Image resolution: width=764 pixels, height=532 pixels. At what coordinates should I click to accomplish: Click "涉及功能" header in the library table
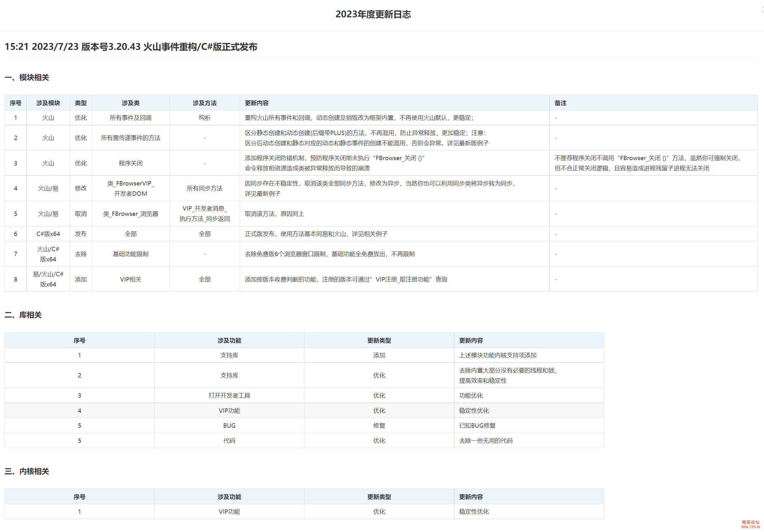(229, 341)
